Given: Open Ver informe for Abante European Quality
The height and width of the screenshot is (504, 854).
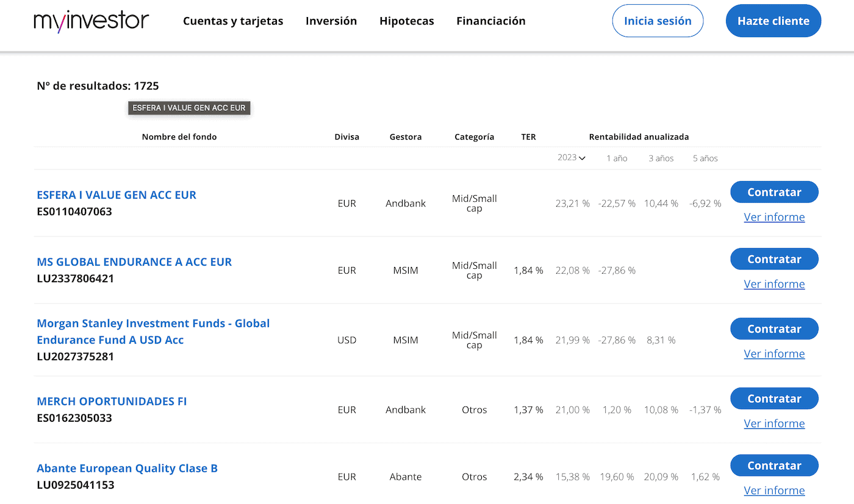Looking at the screenshot, I should [x=774, y=491].
